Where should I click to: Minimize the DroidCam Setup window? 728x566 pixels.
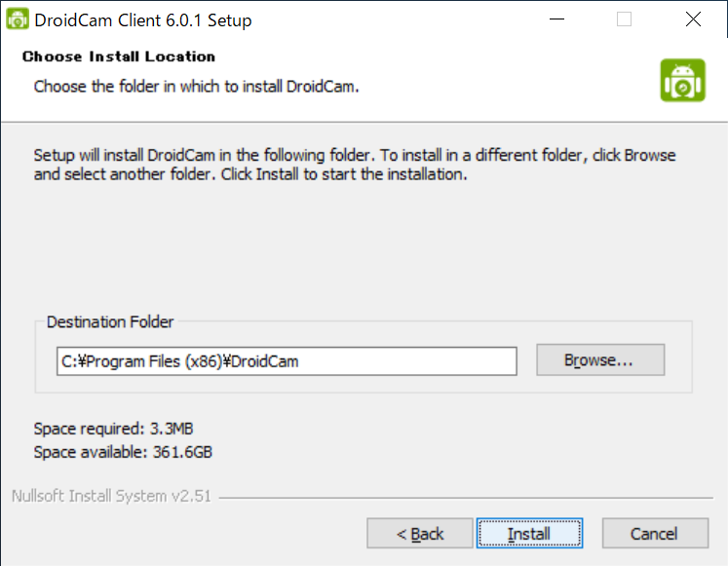pyautogui.click(x=556, y=19)
